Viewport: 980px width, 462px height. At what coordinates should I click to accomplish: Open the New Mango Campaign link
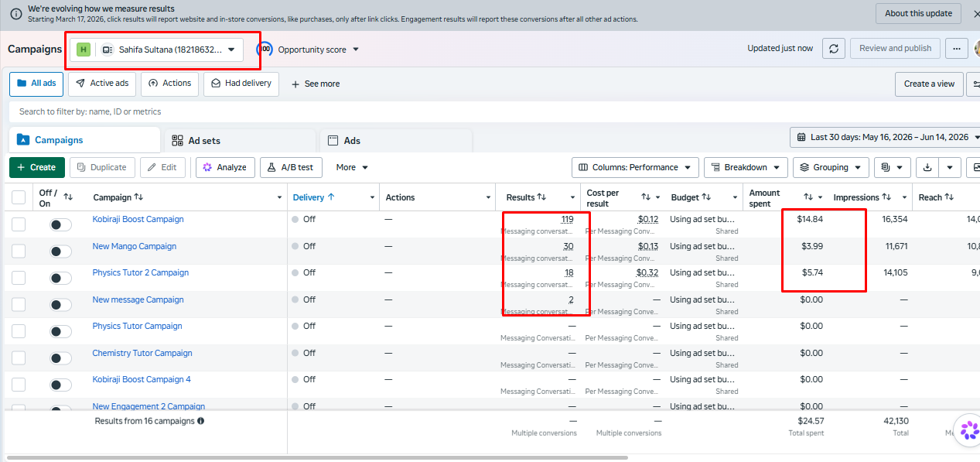click(135, 246)
